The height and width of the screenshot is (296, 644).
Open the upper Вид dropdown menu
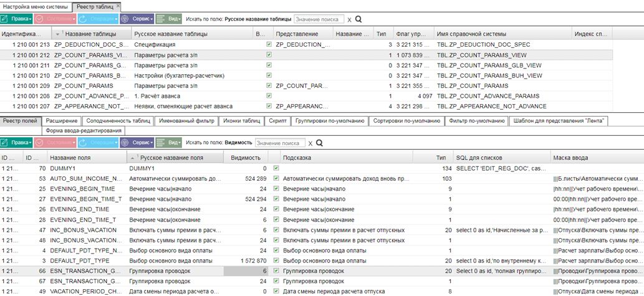tap(168, 19)
